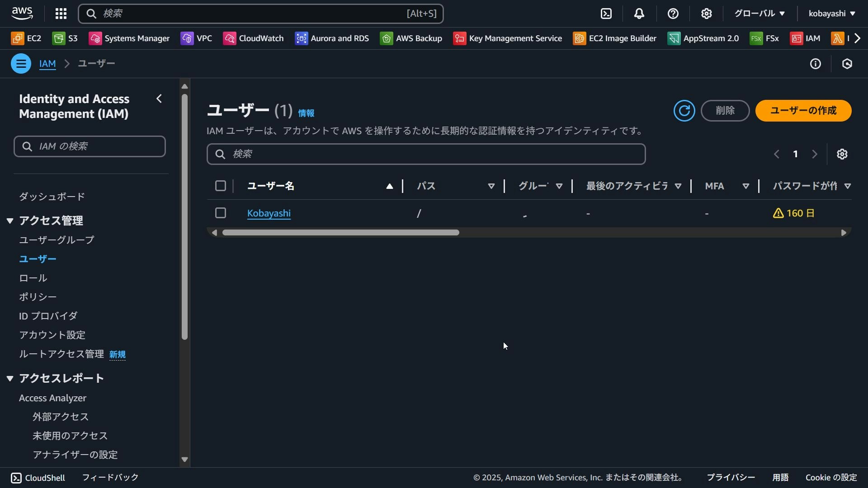Click the AWS logo

click(x=22, y=13)
